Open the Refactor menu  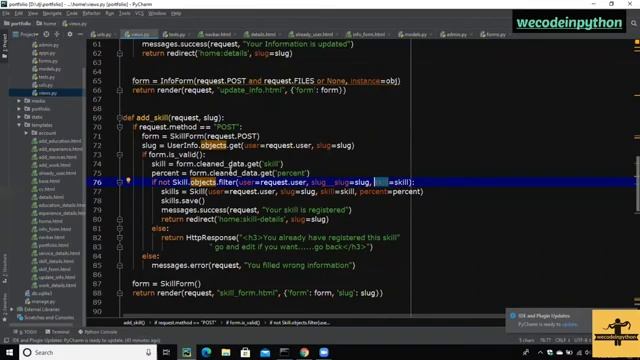pos(91,13)
